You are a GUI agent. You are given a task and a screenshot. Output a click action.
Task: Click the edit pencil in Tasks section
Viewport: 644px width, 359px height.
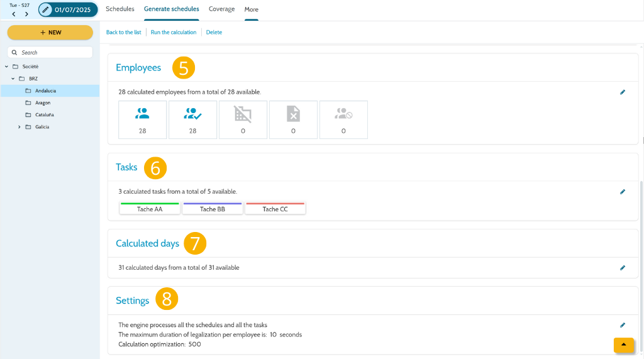point(623,192)
